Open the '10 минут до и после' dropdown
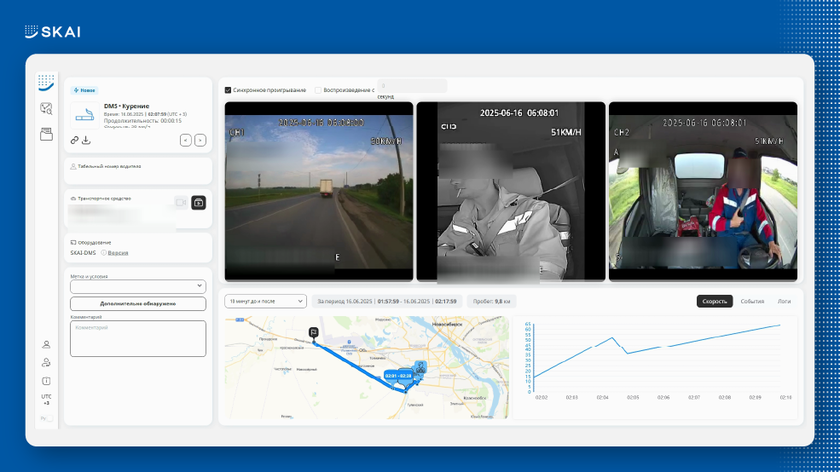840x472 pixels. click(265, 301)
